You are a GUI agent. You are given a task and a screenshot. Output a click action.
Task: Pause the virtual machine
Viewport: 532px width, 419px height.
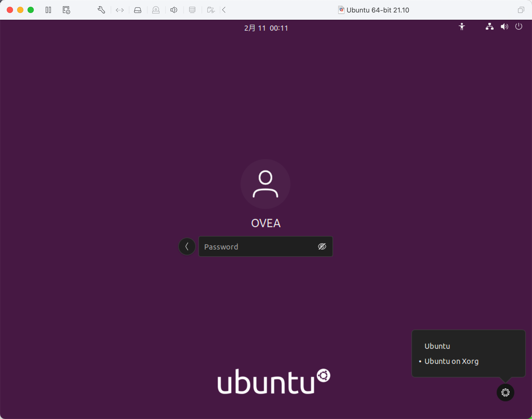[x=48, y=10]
